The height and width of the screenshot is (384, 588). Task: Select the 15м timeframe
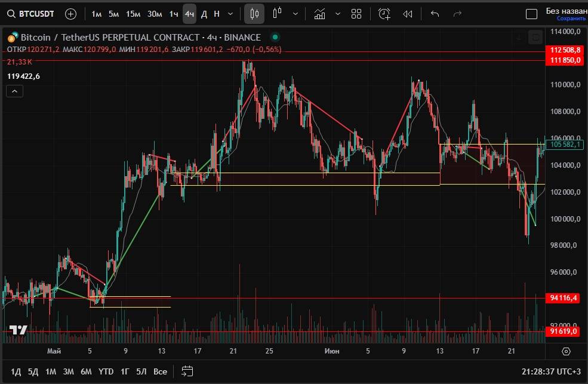coord(133,14)
